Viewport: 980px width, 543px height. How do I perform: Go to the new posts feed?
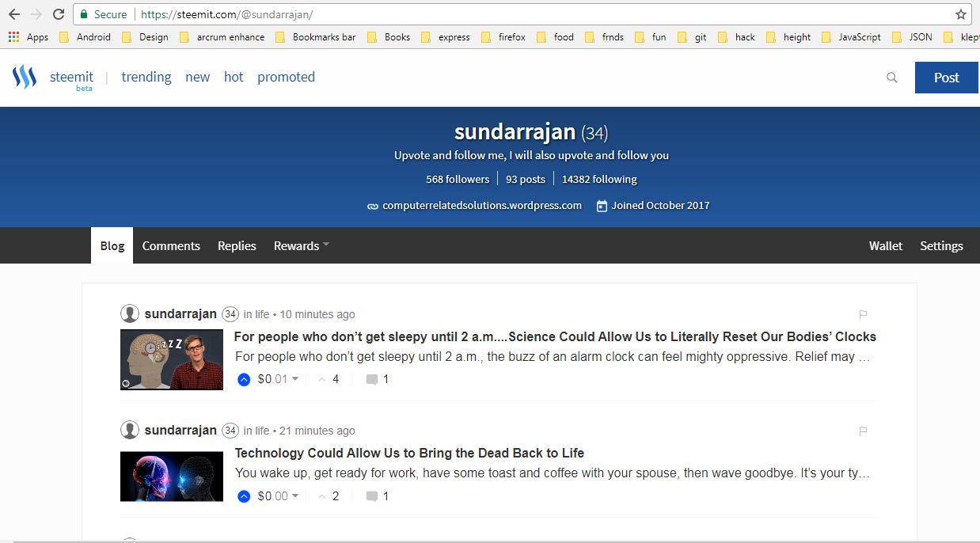(198, 77)
